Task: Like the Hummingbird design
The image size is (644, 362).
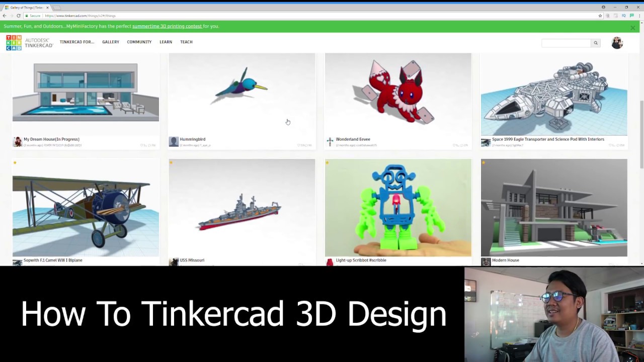Action: (299, 145)
